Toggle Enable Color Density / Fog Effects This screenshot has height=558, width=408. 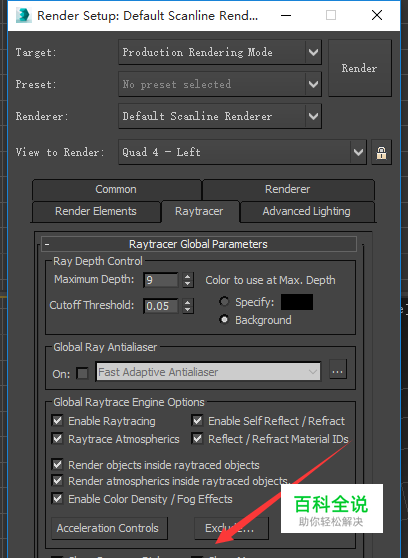[x=57, y=499]
